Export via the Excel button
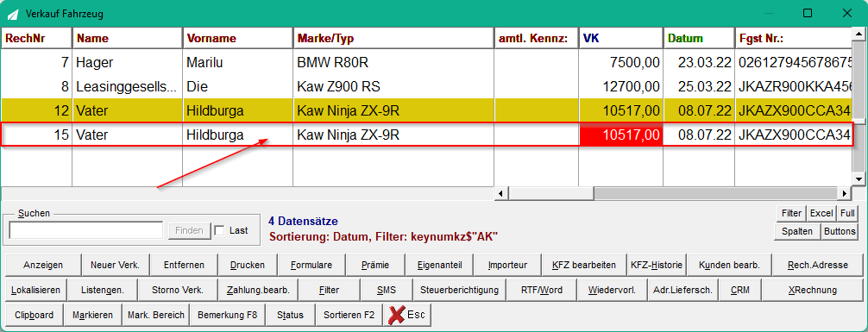Viewport: 868px width, 332px height. coord(821,214)
